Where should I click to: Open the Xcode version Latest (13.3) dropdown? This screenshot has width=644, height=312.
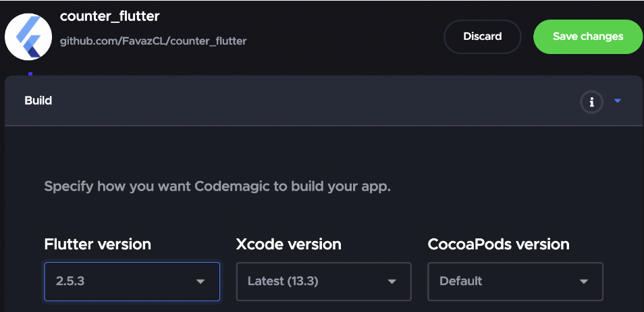coord(323,282)
